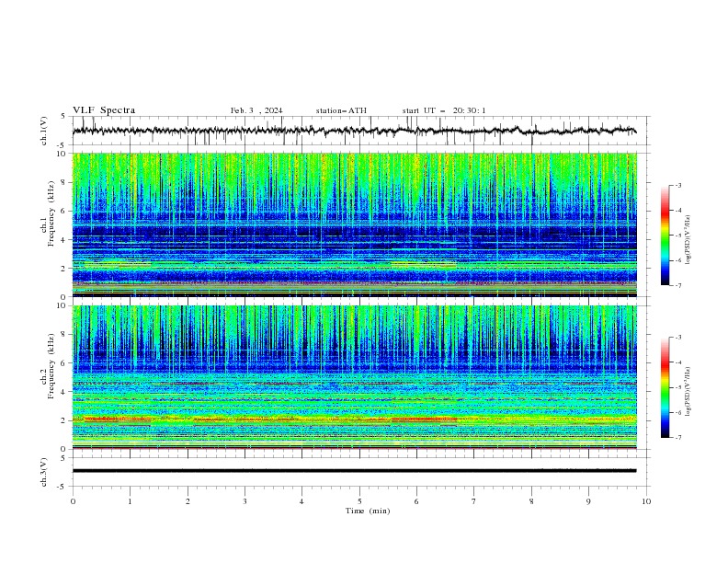
Task: Click the 'station=ATH' label
Action: point(341,110)
